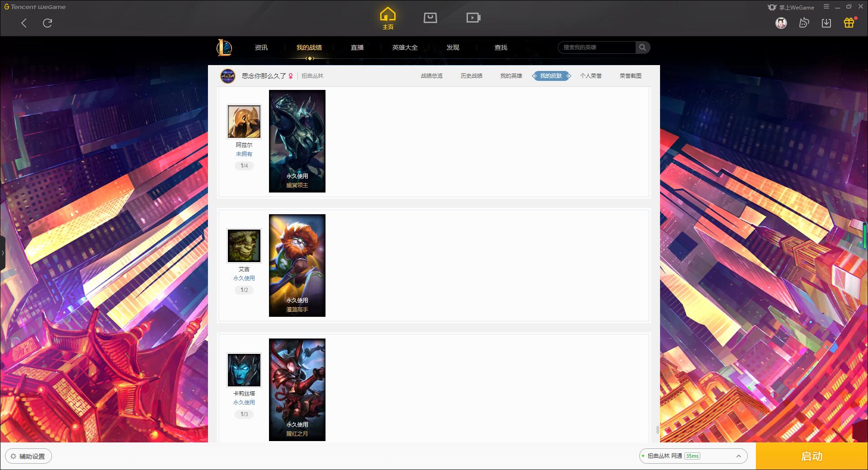868x470 pixels.
Task: Open the 主页 home icon
Action: pyautogui.click(x=388, y=19)
